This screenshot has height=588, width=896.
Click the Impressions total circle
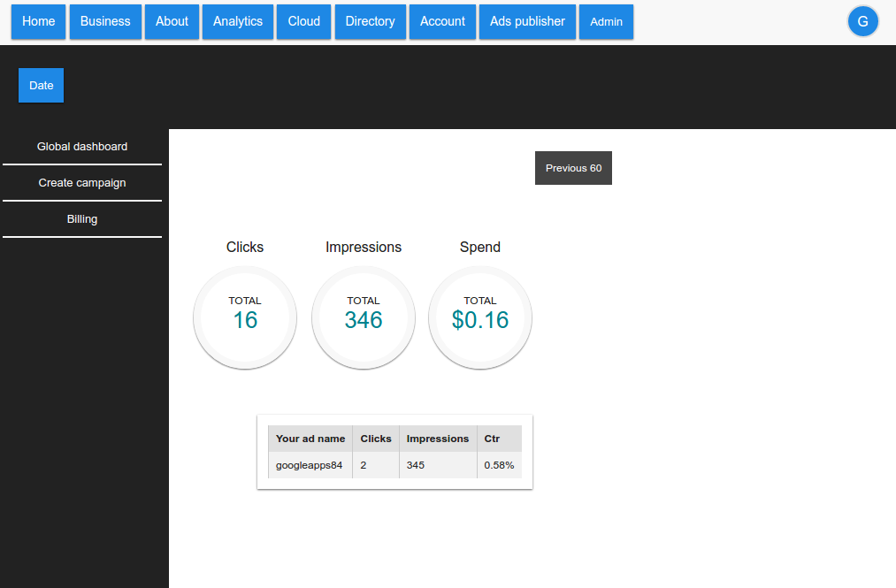click(364, 318)
